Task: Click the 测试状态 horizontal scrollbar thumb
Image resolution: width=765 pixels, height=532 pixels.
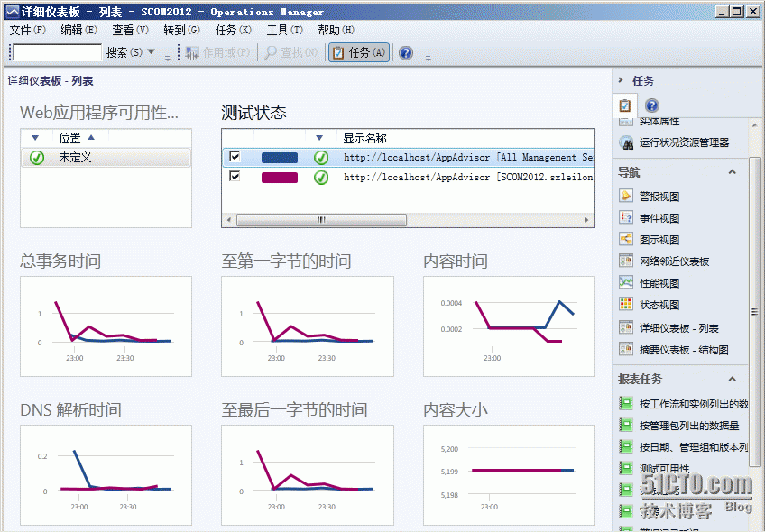Action: click(321, 220)
